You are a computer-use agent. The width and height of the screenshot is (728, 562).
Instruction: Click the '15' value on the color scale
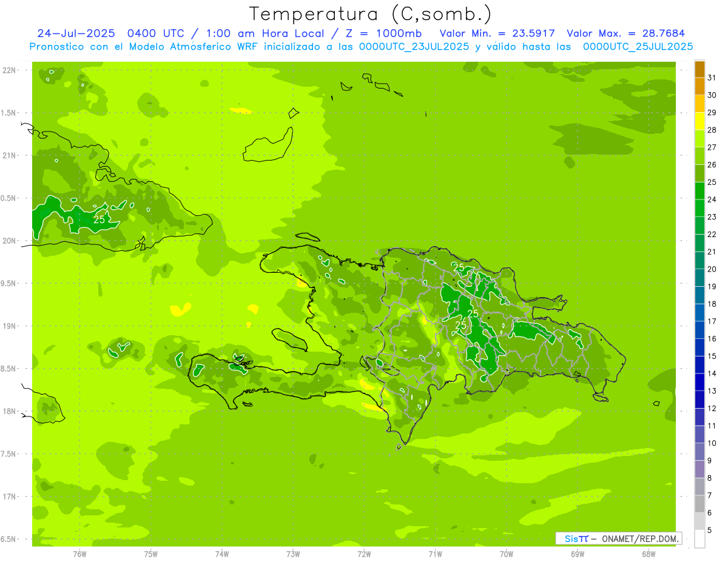coord(712,356)
